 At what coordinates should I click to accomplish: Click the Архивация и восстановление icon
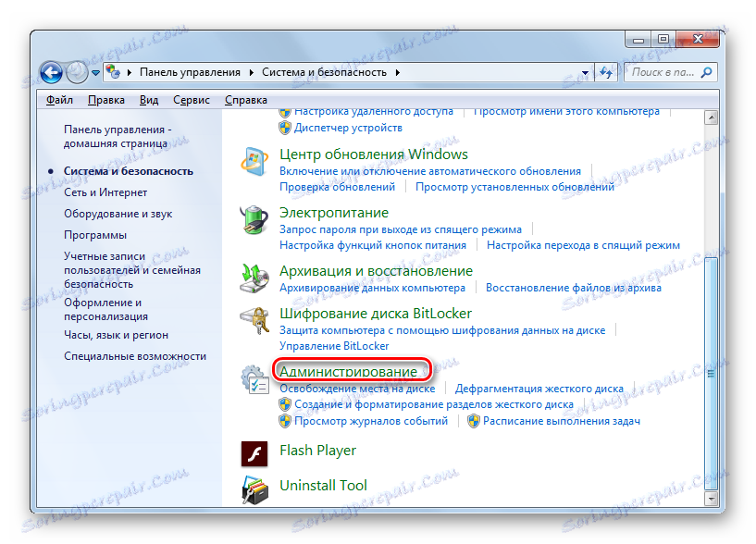tap(254, 278)
